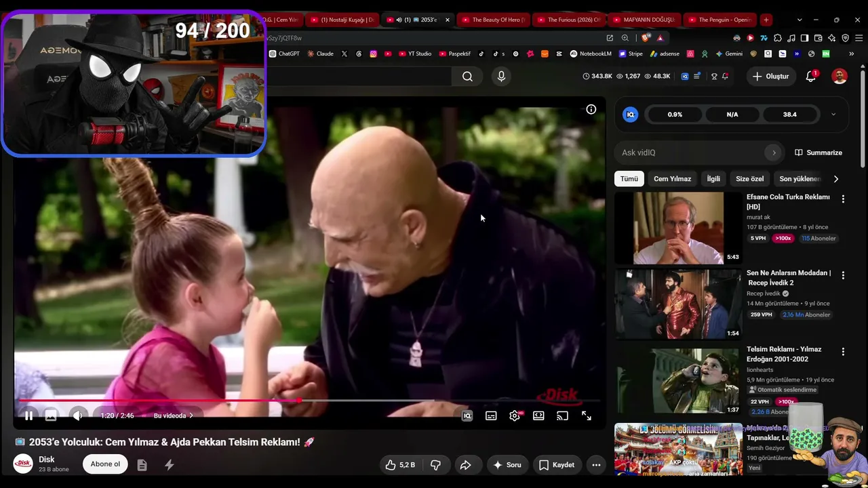The width and height of the screenshot is (868, 488).
Task: Pause the video with the pause button
Action: (28, 415)
